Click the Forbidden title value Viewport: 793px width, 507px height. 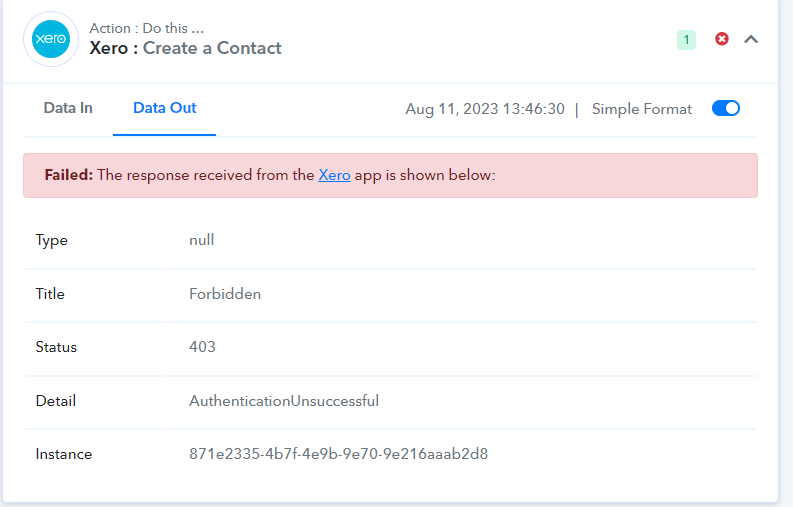click(225, 294)
